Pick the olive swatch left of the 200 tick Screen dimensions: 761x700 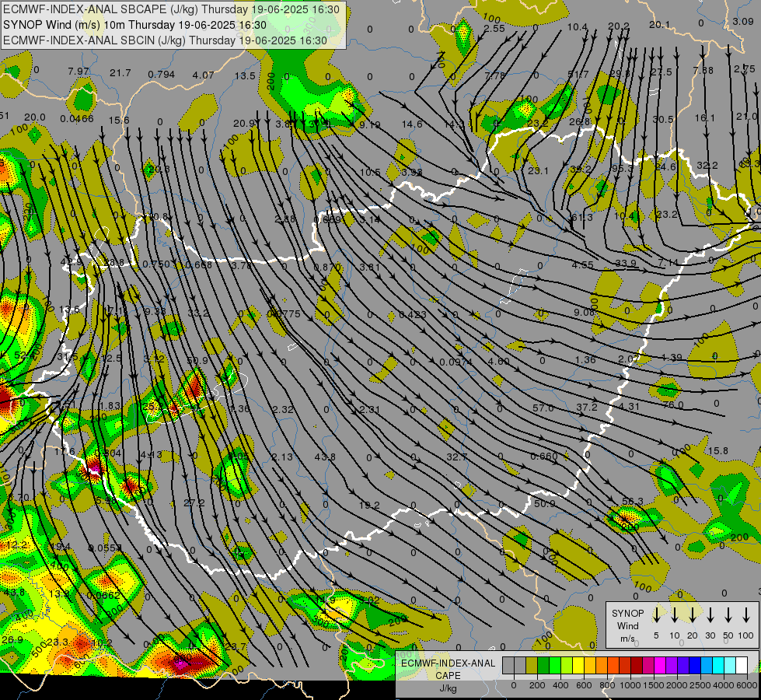[x=532, y=665]
